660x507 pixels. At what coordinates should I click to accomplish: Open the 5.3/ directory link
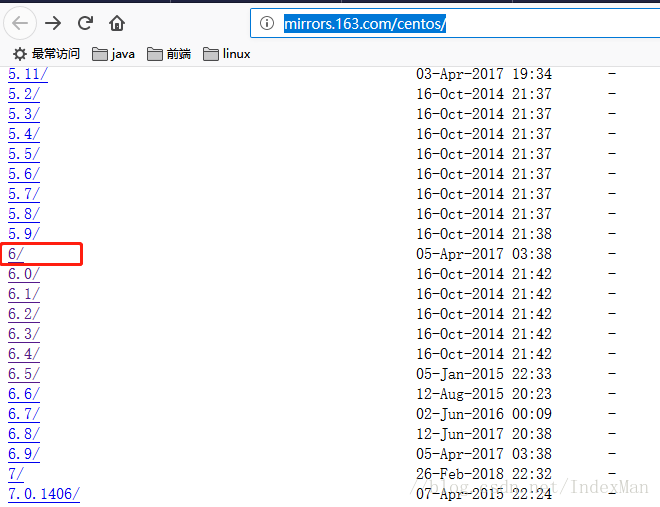click(x=24, y=114)
